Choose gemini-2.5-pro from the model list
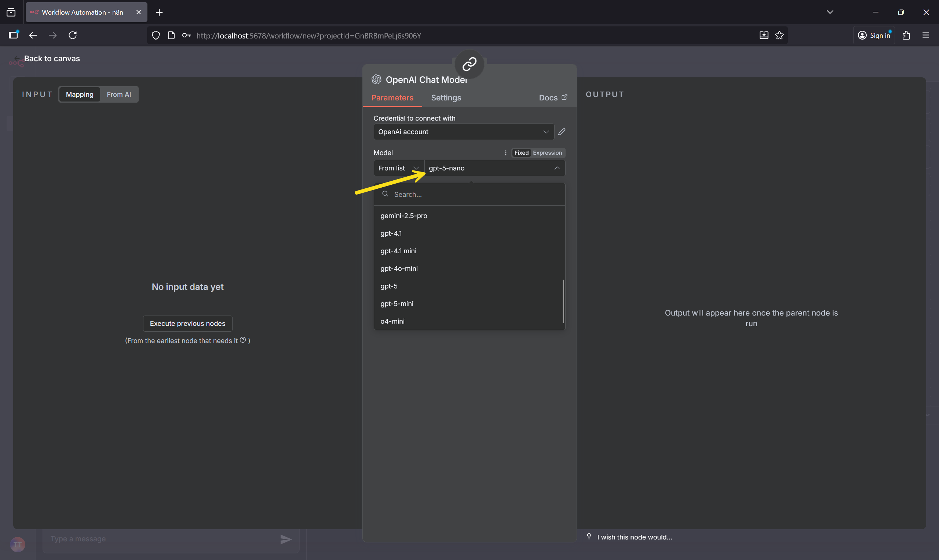 [x=469, y=215]
